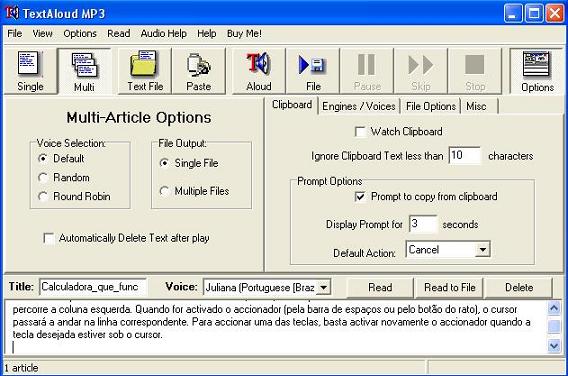Viewport: 568px width, 376px height.
Task: Open a Text File with the folder icon
Action: [x=145, y=71]
